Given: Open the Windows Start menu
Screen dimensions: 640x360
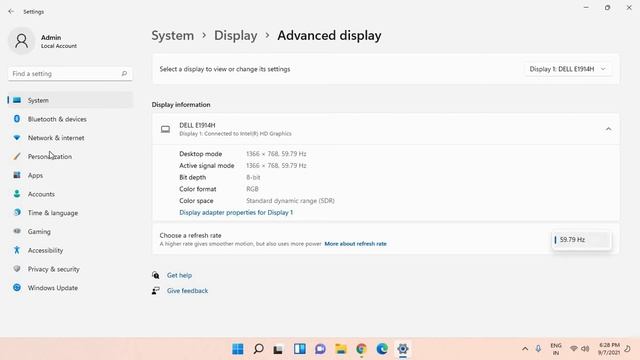Looking at the screenshot, I should pos(238,349).
